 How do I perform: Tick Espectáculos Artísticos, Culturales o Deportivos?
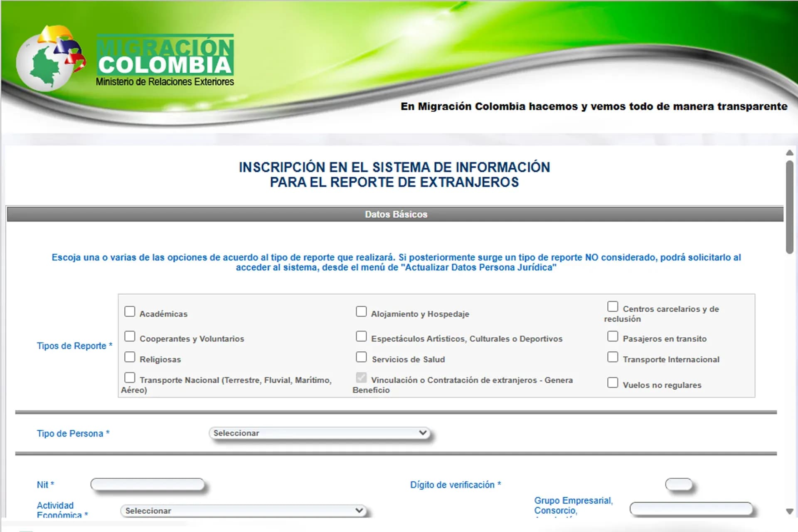pos(361,336)
